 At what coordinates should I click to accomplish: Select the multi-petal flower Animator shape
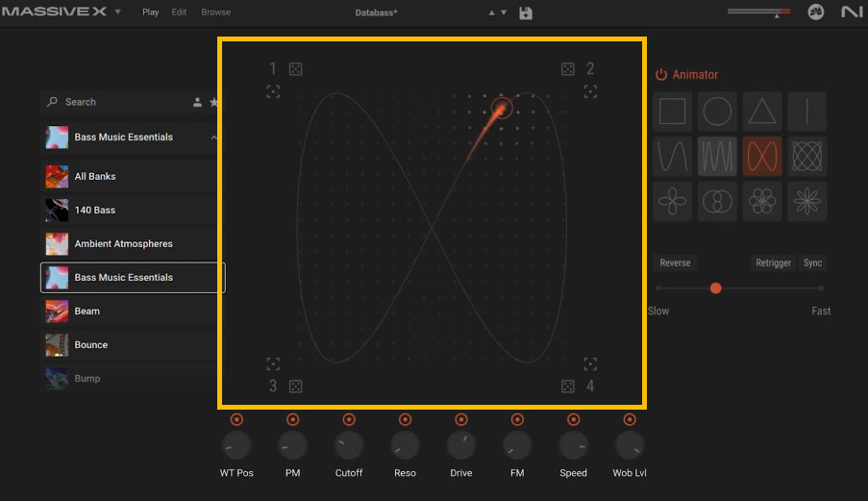tap(761, 201)
